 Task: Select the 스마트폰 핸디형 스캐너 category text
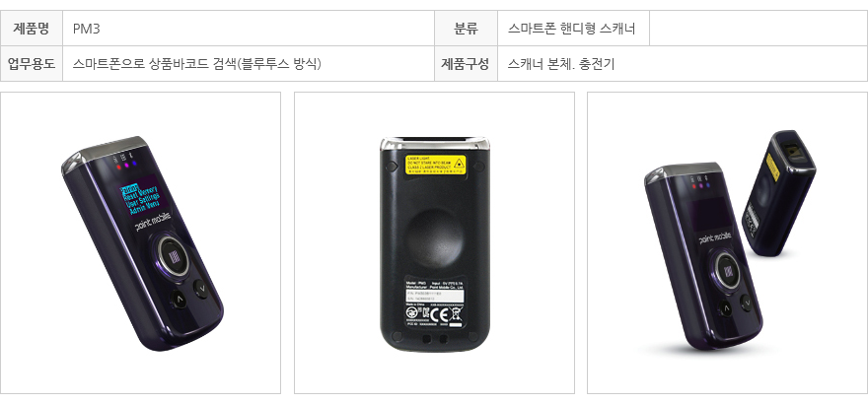[x=571, y=29]
